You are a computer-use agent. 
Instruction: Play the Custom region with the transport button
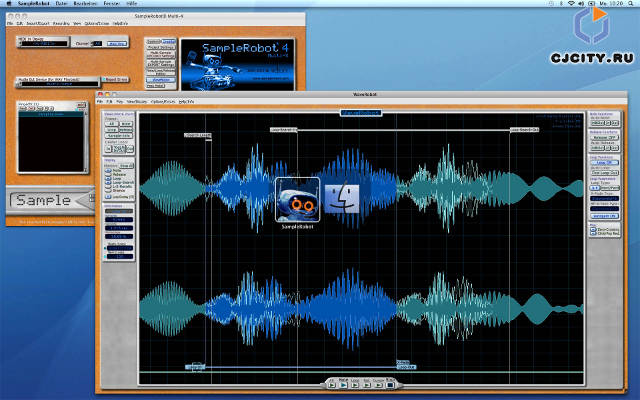point(379,385)
